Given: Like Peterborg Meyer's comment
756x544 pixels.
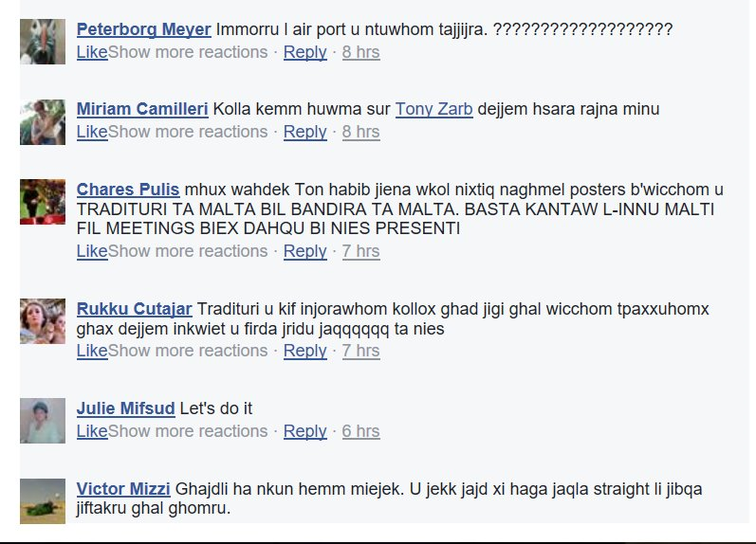Looking at the screenshot, I should (92, 52).
